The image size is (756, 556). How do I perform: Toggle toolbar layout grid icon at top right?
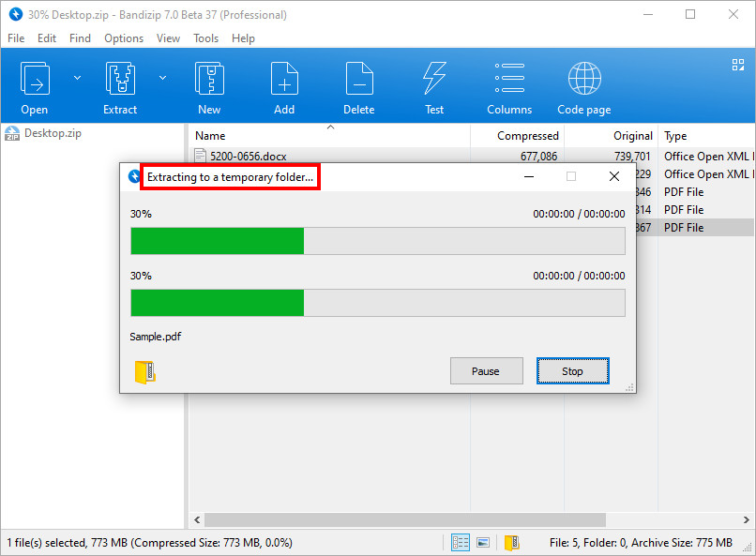point(737,65)
